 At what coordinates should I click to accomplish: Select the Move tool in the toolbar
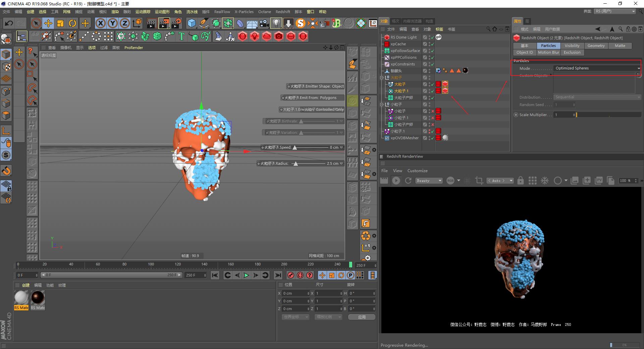pyautogui.click(x=48, y=23)
